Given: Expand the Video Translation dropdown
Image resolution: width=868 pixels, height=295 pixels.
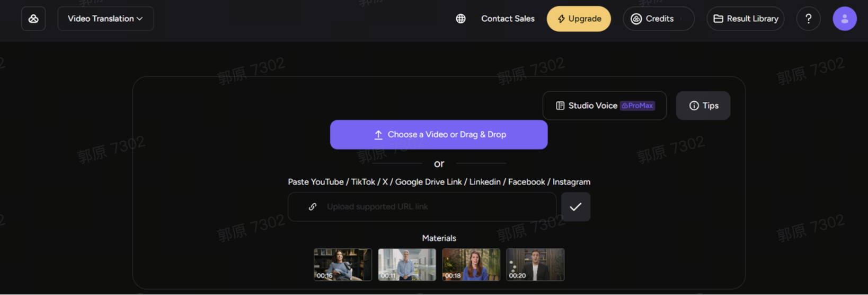Looking at the screenshot, I should coord(105,19).
